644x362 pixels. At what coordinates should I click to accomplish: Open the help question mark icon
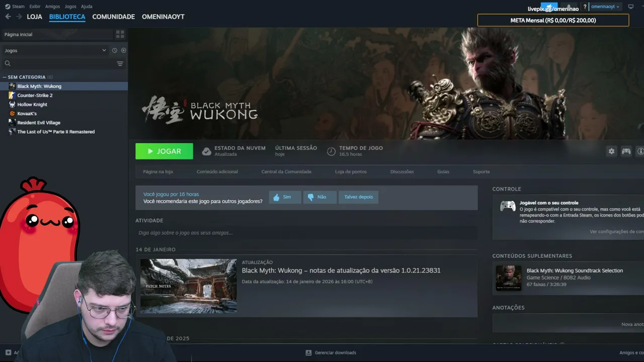(x=585, y=7)
